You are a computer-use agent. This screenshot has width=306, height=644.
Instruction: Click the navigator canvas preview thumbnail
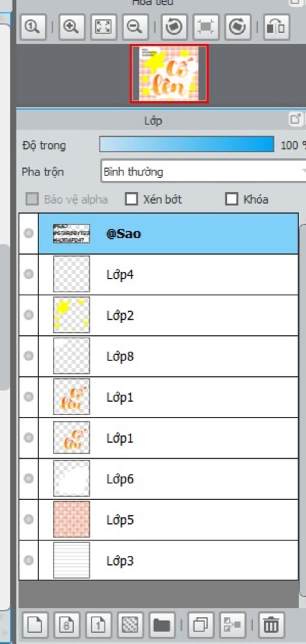(169, 73)
